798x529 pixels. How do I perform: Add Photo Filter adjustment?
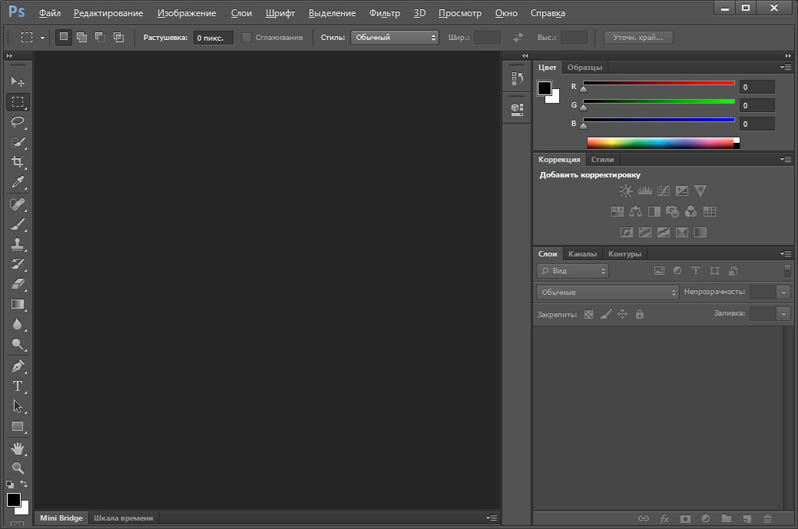click(x=672, y=211)
